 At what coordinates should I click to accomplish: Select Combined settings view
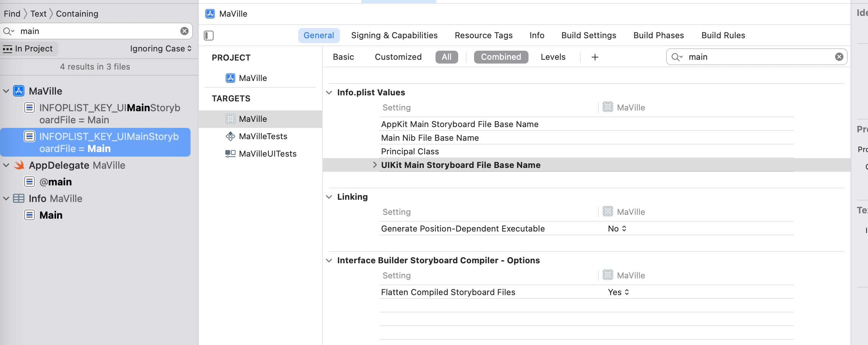tap(501, 57)
